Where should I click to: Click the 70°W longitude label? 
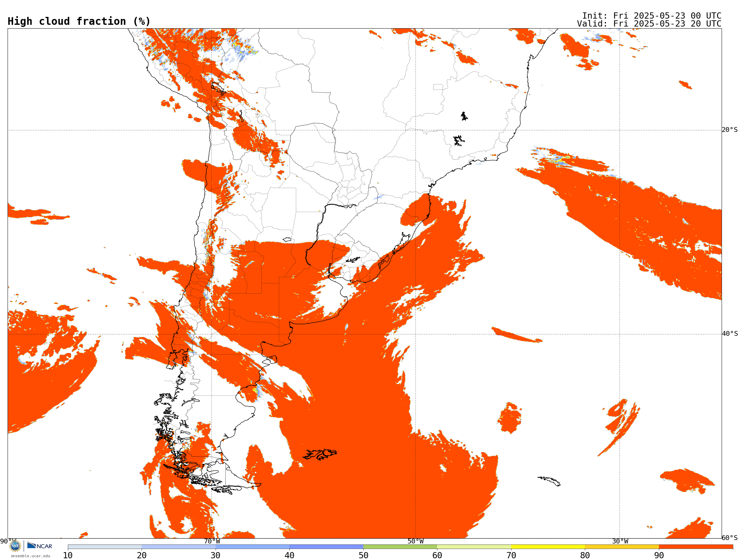pyautogui.click(x=211, y=541)
